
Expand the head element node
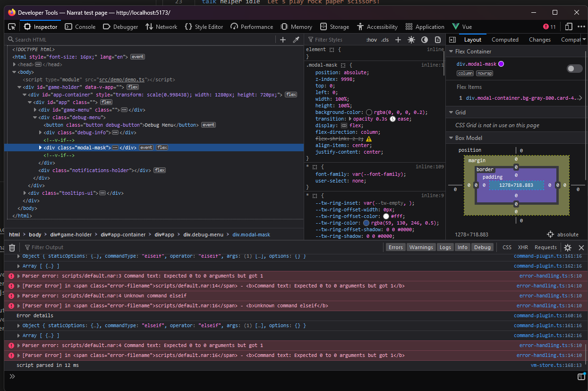point(15,64)
